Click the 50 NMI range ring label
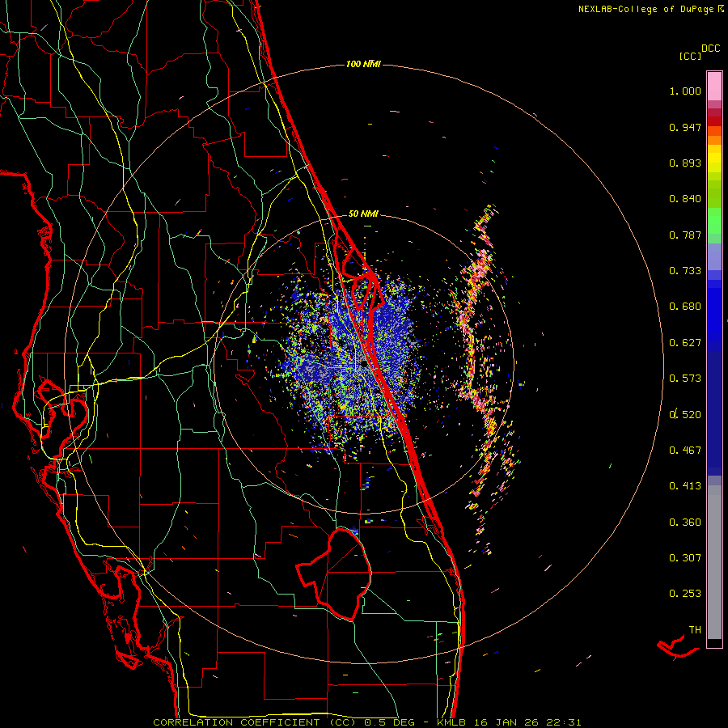This screenshot has height=728, width=728. (363, 214)
